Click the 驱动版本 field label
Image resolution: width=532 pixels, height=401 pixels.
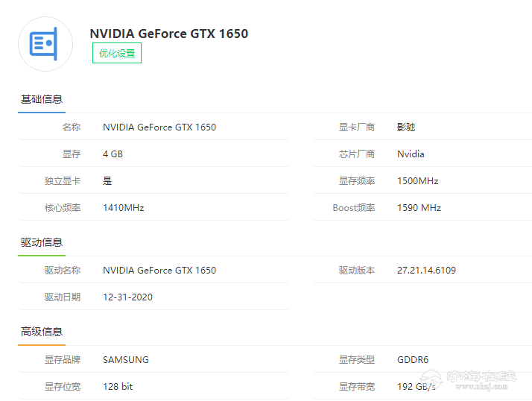coord(357,271)
